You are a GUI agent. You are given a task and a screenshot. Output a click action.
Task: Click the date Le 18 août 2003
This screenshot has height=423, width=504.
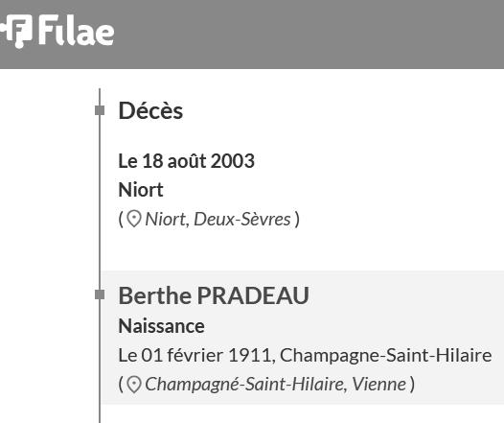point(187,161)
